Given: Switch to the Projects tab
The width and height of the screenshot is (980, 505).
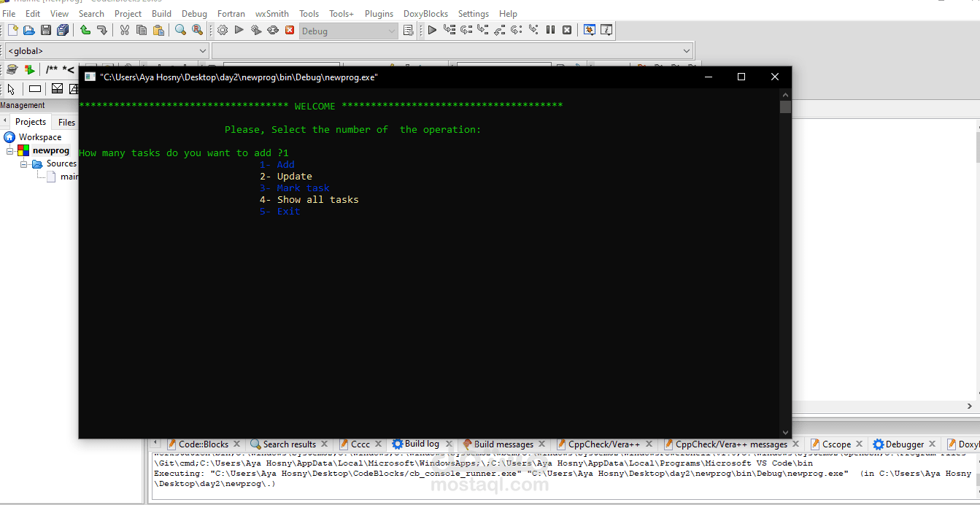Looking at the screenshot, I should click(31, 122).
